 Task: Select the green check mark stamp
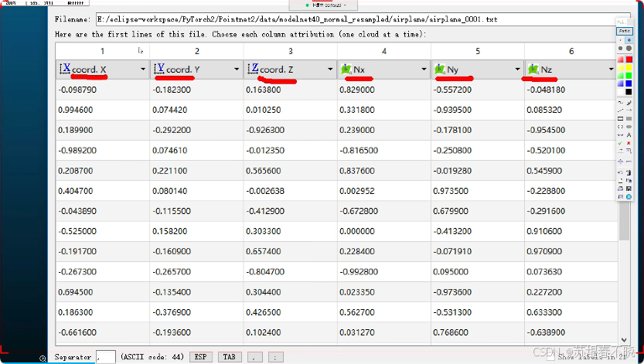click(620, 143)
